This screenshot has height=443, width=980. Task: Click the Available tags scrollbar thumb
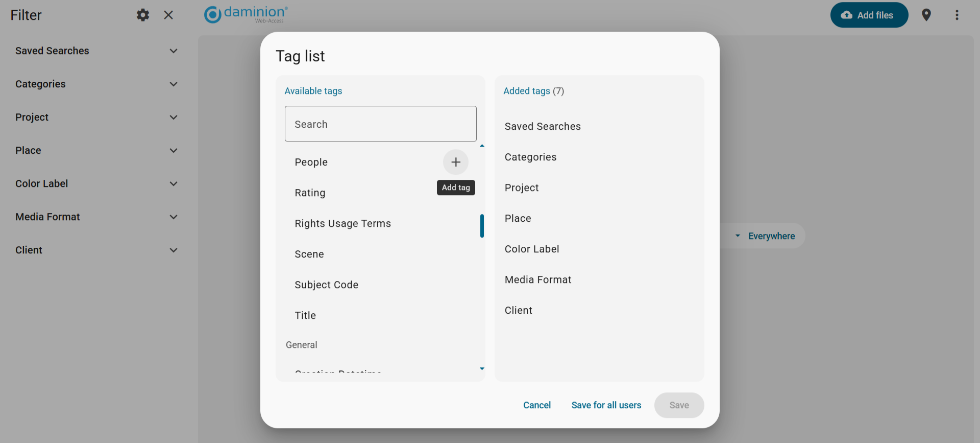(482, 226)
